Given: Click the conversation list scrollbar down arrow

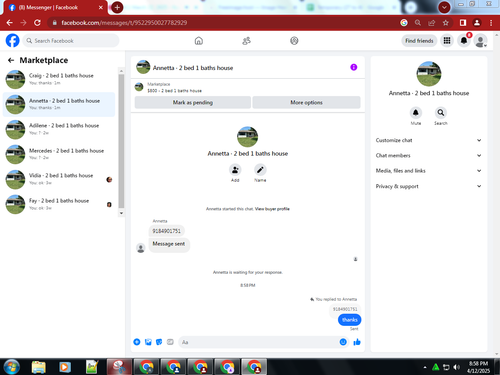Looking at the screenshot, I should (121, 213).
